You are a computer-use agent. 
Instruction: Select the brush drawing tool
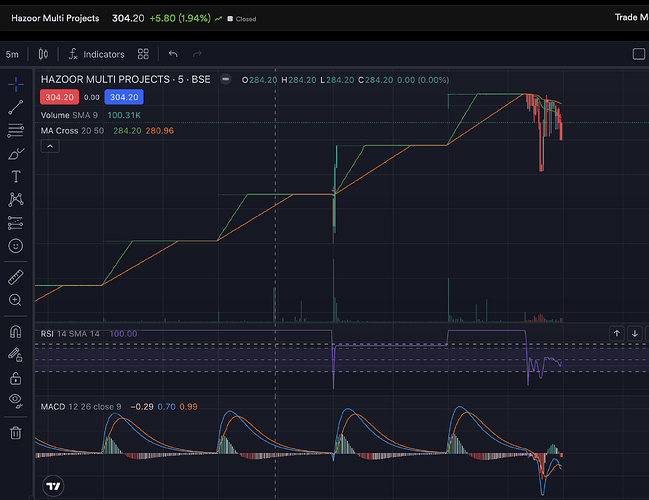(x=16, y=154)
